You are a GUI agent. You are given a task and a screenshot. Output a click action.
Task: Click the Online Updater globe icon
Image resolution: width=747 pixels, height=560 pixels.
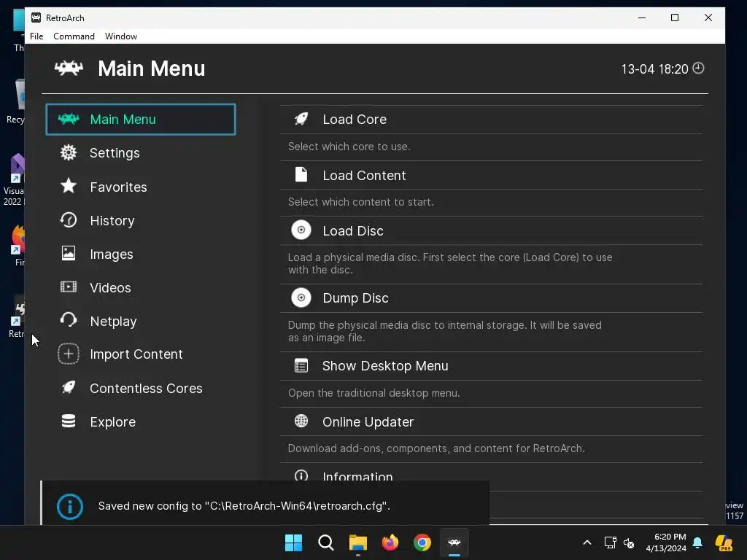click(301, 421)
